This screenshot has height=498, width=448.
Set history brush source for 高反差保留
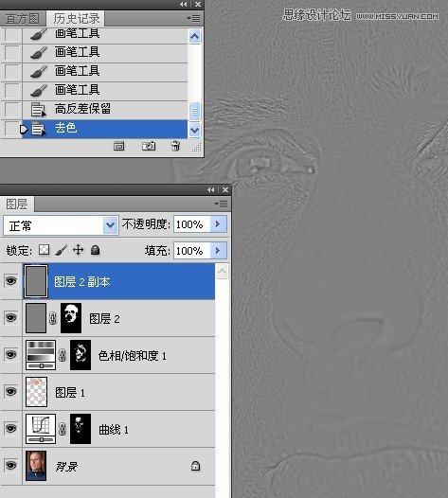[11, 110]
